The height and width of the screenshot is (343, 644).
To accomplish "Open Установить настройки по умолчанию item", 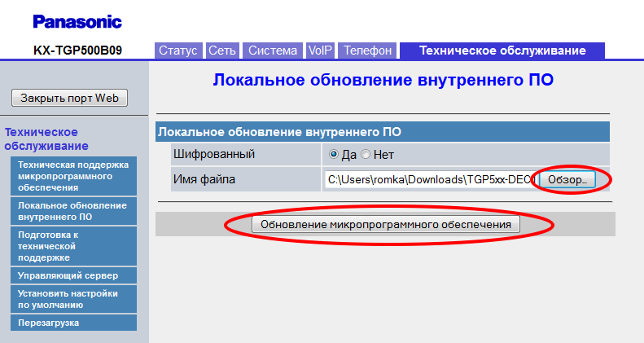I will coord(73,299).
